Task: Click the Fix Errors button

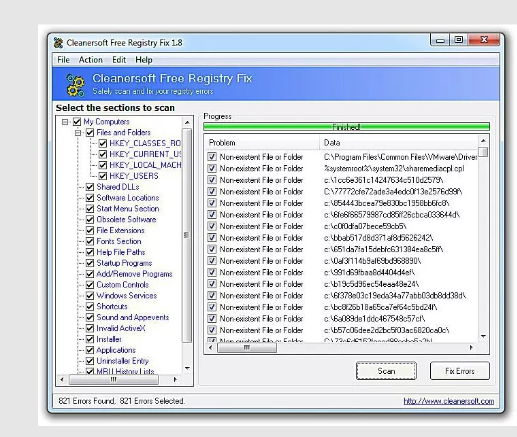Action: (460, 371)
